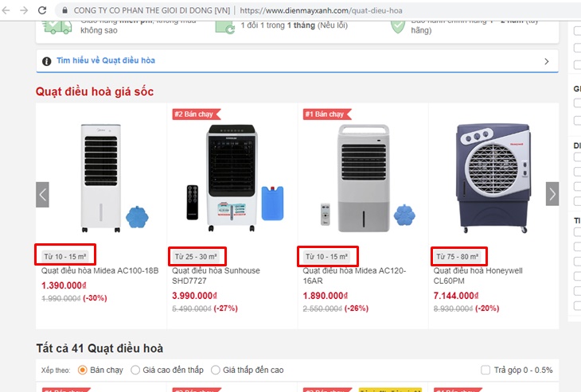Click the exchange box icon

(225, 27)
